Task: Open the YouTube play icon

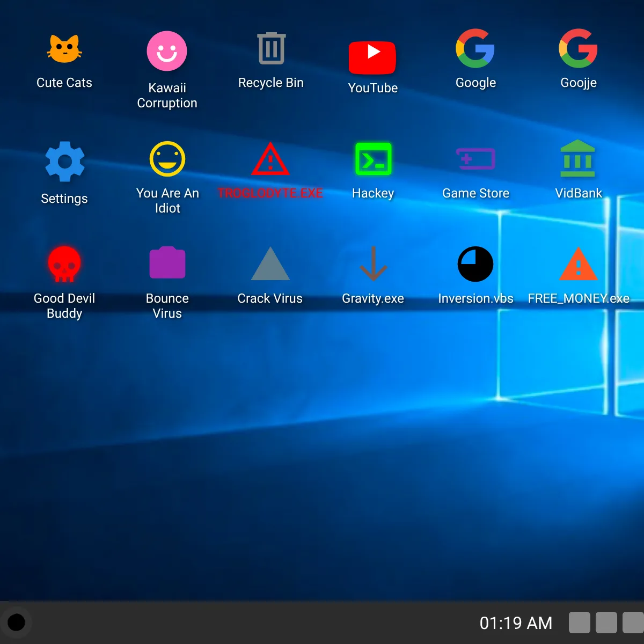Action: (372, 57)
